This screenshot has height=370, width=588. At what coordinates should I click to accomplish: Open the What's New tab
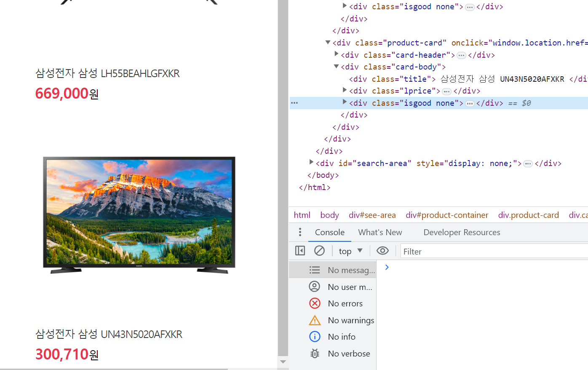380,232
